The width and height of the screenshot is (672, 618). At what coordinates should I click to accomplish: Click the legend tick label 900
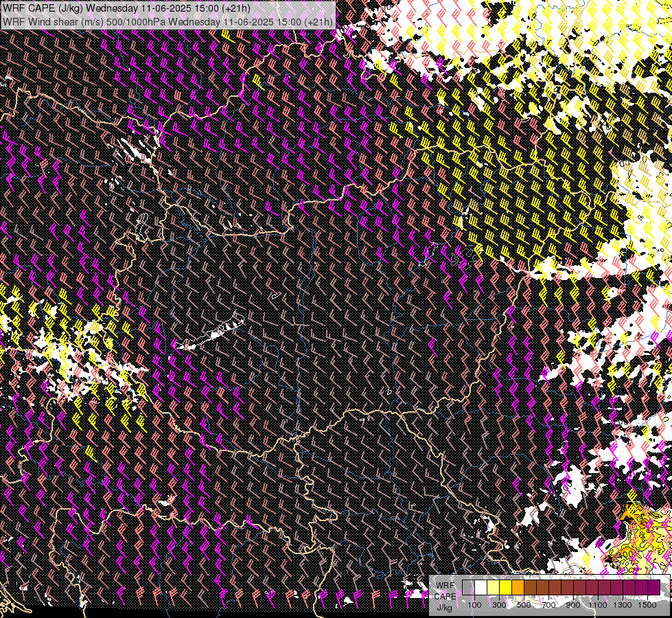click(x=573, y=605)
